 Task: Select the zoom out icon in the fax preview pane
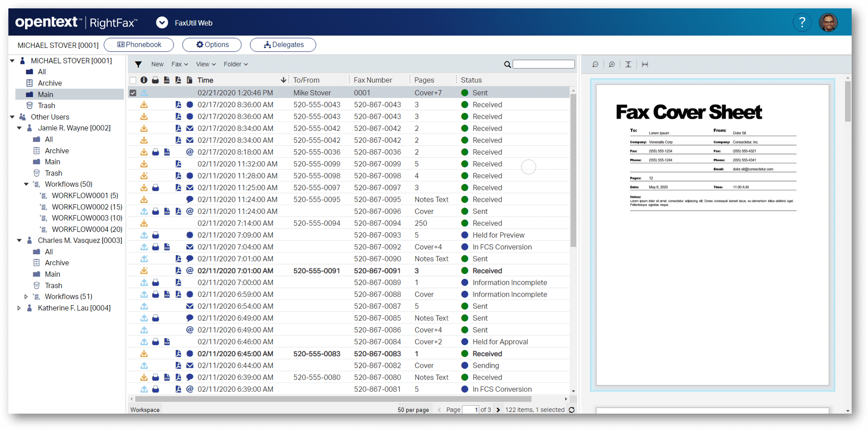coord(595,64)
